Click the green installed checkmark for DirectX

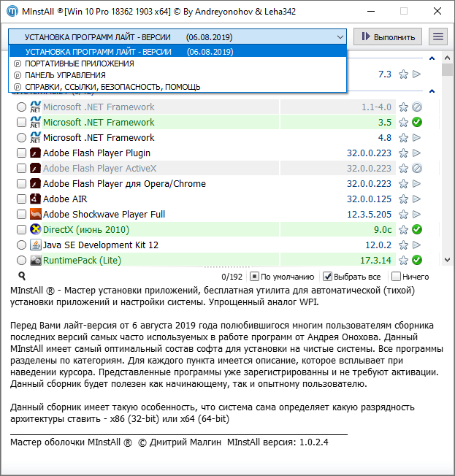417,229
